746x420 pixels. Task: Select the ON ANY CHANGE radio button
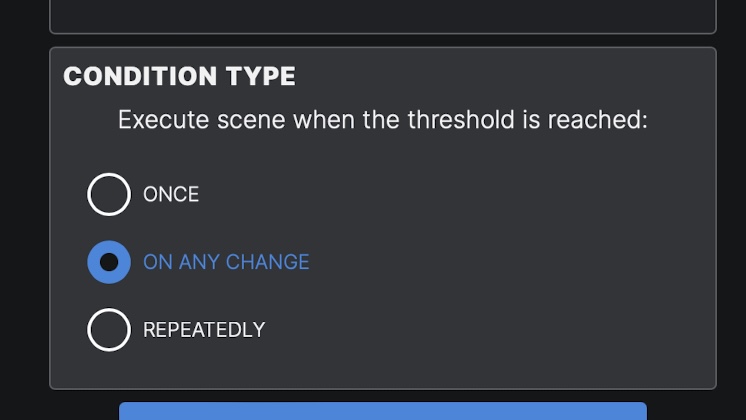tap(109, 262)
